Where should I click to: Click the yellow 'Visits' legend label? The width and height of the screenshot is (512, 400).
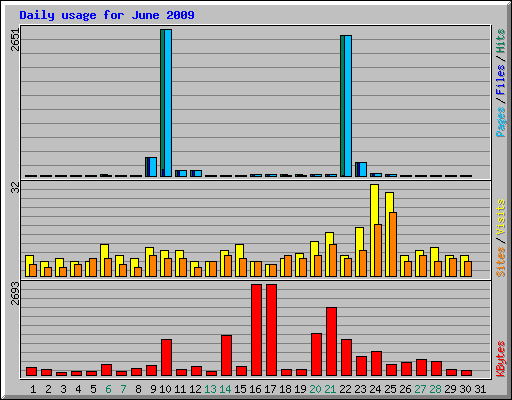click(x=501, y=218)
